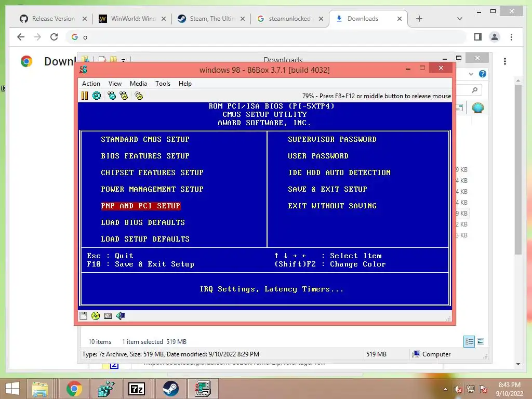The image size is (532, 399).
Task: Open Chrome profile avatar
Action: click(495, 37)
